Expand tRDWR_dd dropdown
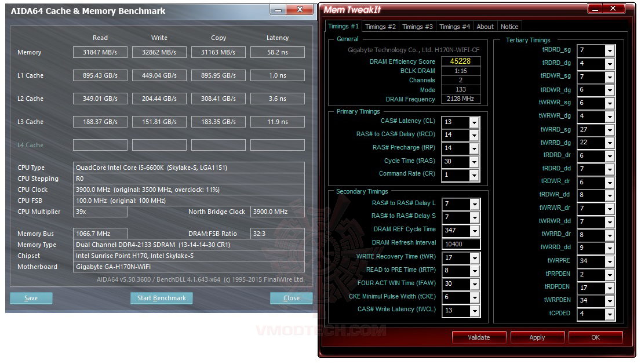The image size is (641, 364). pyautogui.click(x=610, y=195)
